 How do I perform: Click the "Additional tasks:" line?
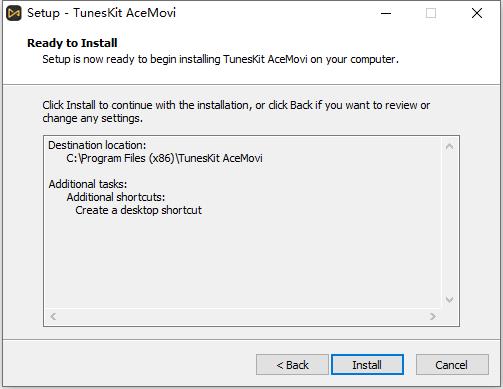(x=88, y=184)
